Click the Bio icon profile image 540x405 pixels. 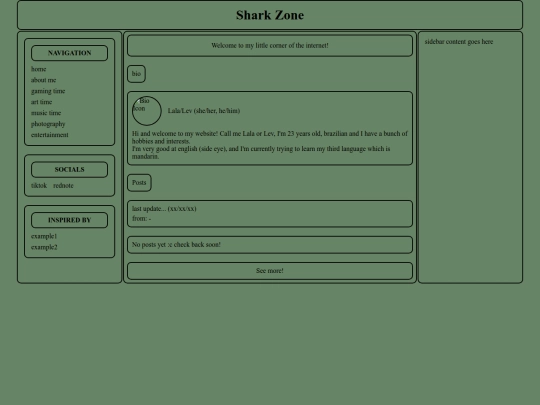pos(147,111)
